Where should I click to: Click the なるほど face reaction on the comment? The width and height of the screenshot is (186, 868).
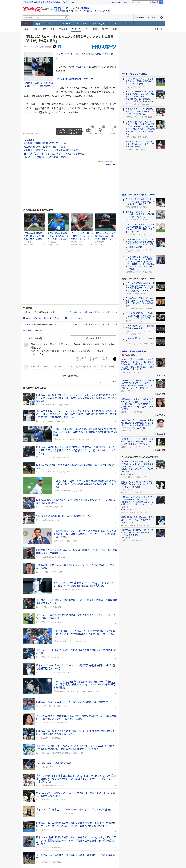point(94,359)
